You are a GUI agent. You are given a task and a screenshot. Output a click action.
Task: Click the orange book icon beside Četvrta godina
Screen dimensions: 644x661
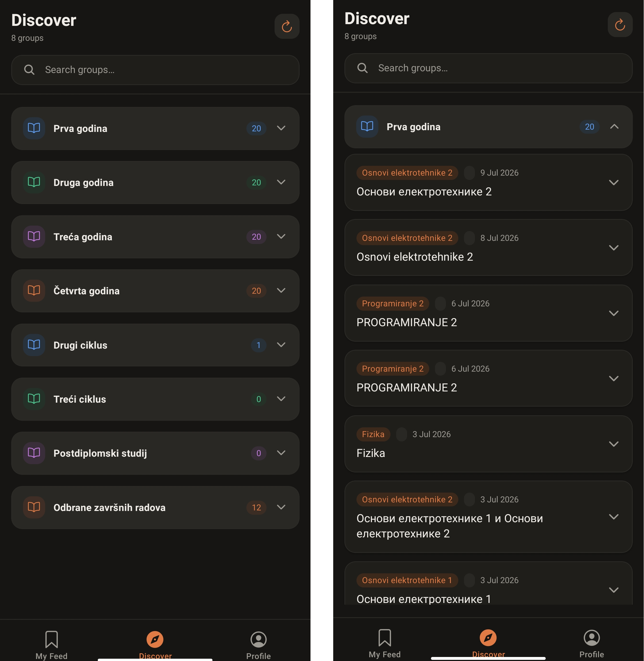[34, 291]
